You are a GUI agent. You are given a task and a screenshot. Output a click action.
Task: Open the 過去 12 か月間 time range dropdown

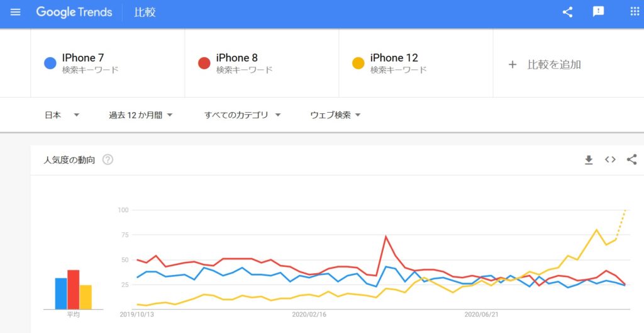(x=140, y=116)
